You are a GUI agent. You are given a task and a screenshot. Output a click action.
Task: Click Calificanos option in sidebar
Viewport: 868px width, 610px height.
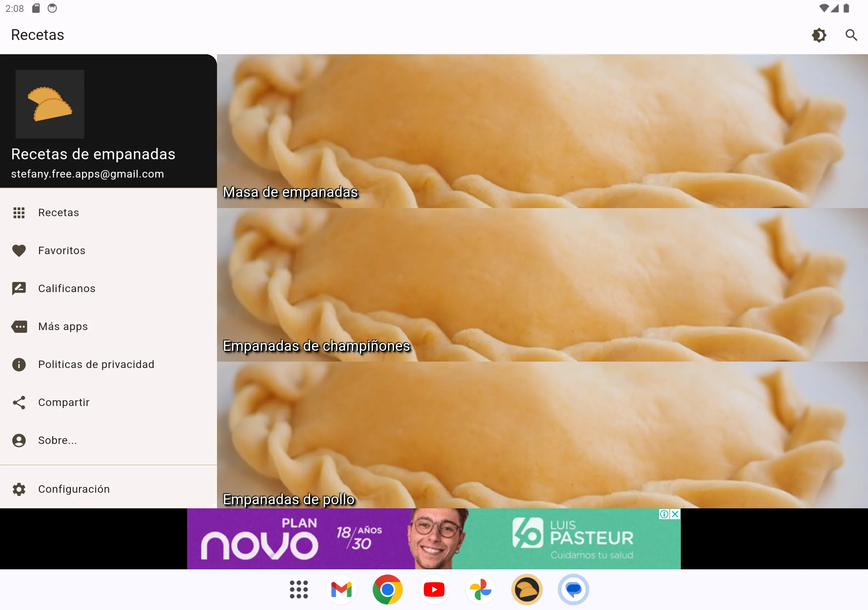point(67,288)
